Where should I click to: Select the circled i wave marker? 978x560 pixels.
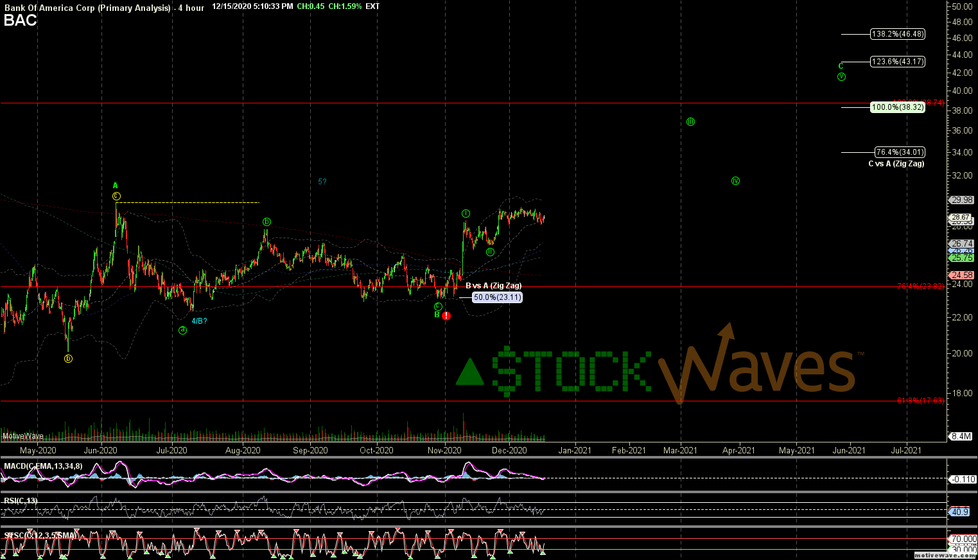click(466, 213)
